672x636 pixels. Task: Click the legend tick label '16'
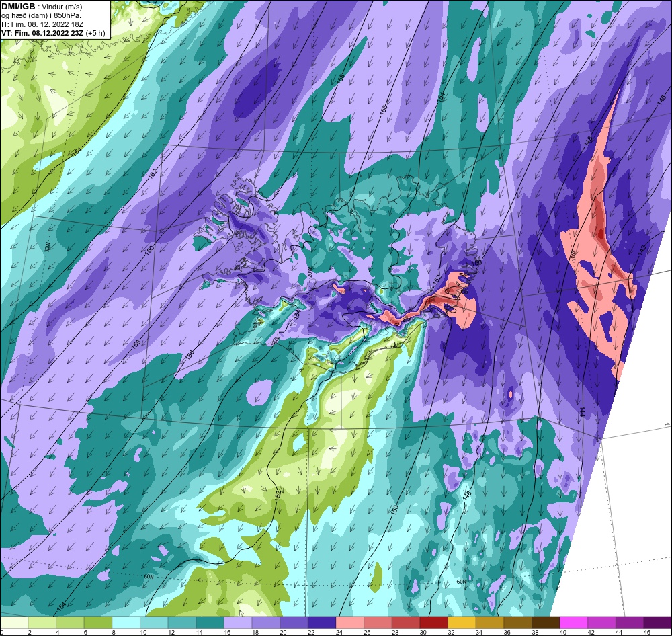pyautogui.click(x=227, y=632)
